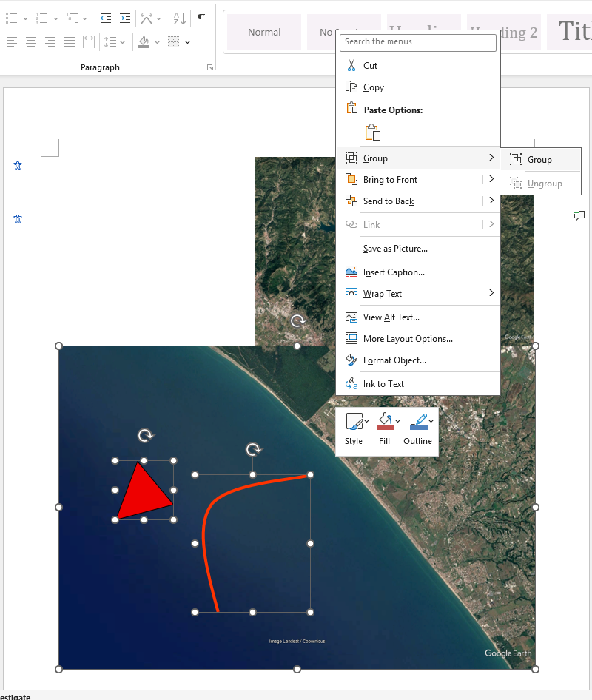The width and height of the screenshot is (592, 700).
Task: Open the Bullets dropdown arrow
Action: pos(25,18)
